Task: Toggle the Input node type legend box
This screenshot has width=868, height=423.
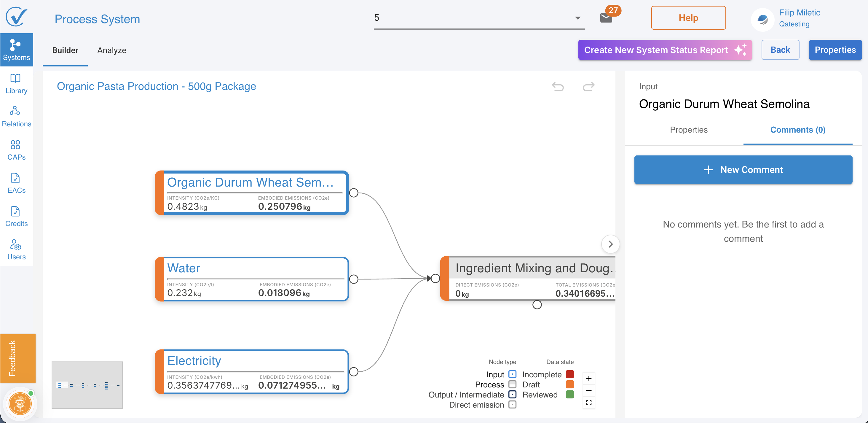Action: 512,374
